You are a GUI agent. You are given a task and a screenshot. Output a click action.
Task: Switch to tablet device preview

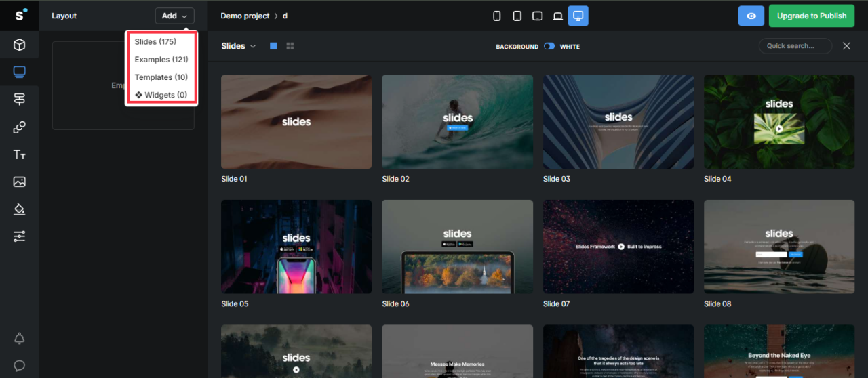[537, 16]
